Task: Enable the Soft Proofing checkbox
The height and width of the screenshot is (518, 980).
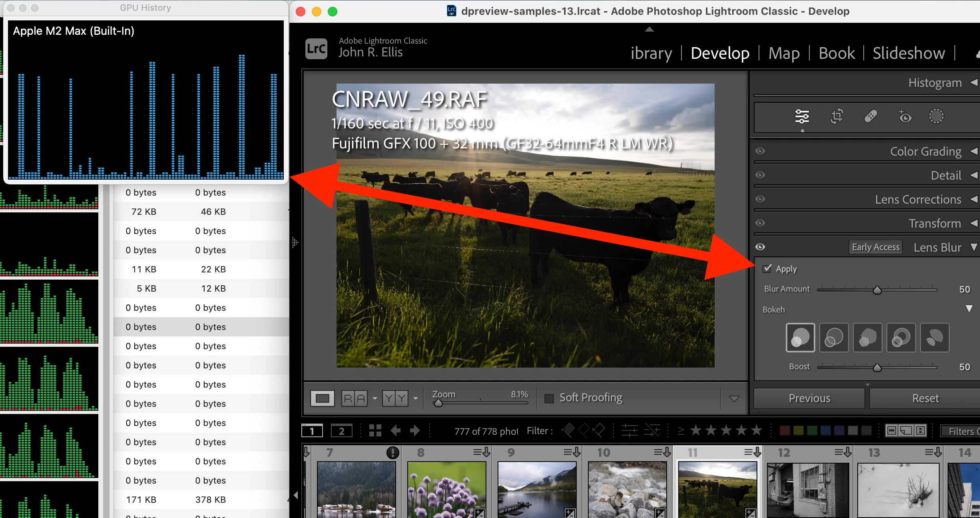Action: (x=550, y=398)
